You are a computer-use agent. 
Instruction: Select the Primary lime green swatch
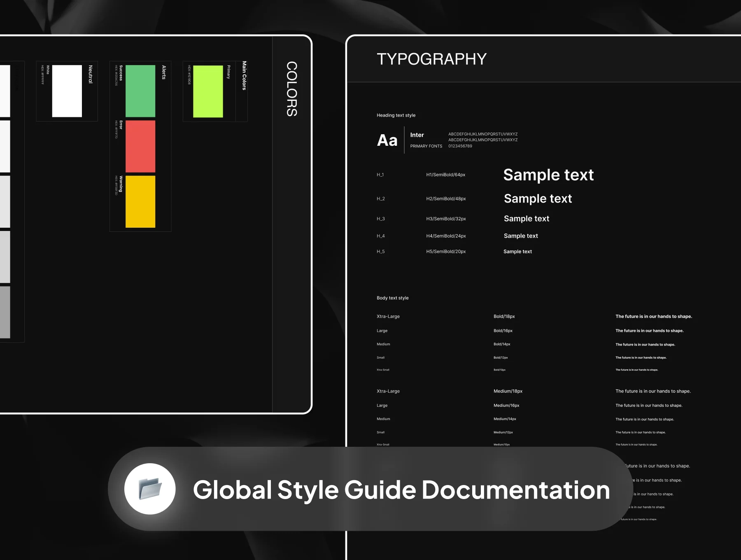point(208,91)
